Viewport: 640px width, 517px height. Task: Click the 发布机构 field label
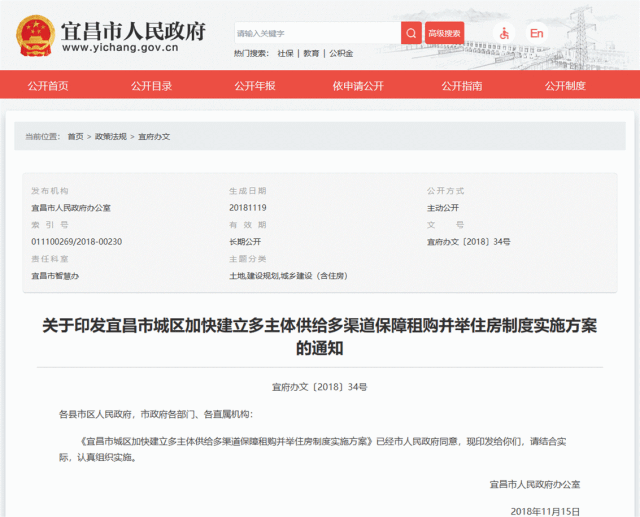(50, 191)
